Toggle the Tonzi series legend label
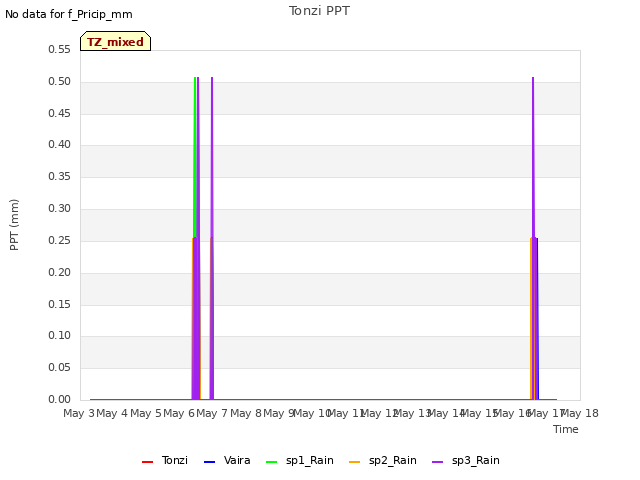 (175, 460)
